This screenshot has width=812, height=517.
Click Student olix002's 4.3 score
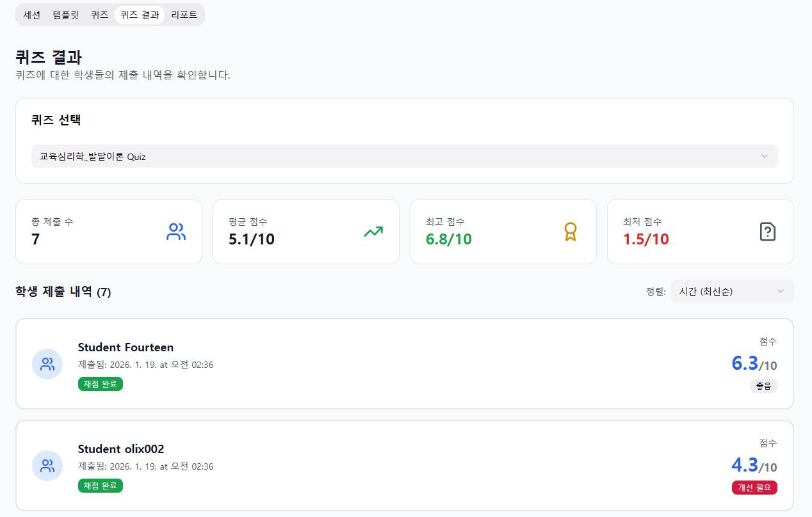pyautogui.click(x=745, y=465)
